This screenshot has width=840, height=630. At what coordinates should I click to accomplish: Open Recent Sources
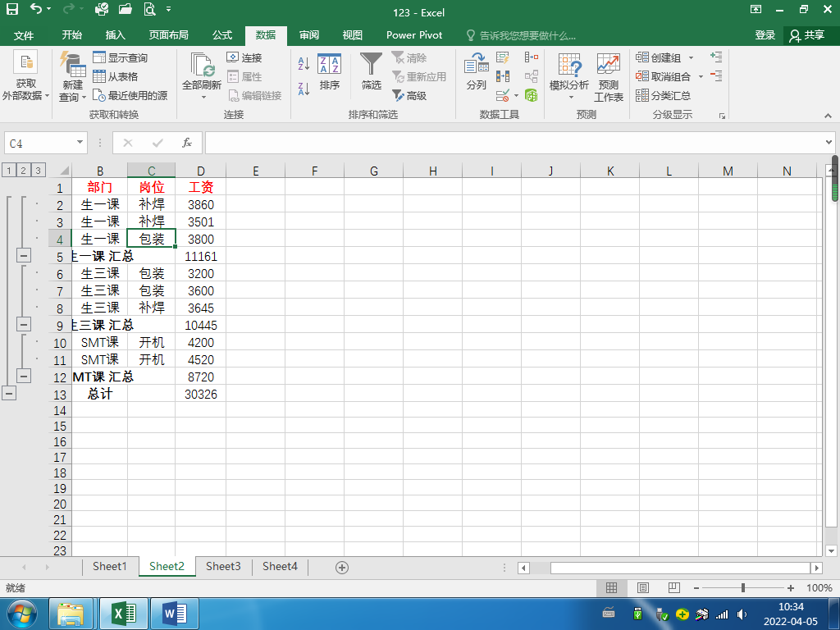coord(130,95)
